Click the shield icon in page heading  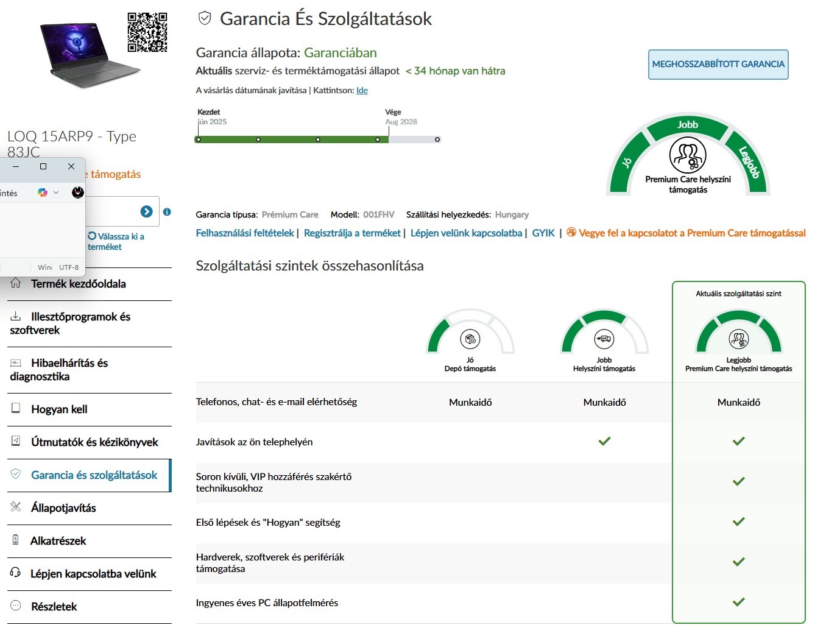205,18
